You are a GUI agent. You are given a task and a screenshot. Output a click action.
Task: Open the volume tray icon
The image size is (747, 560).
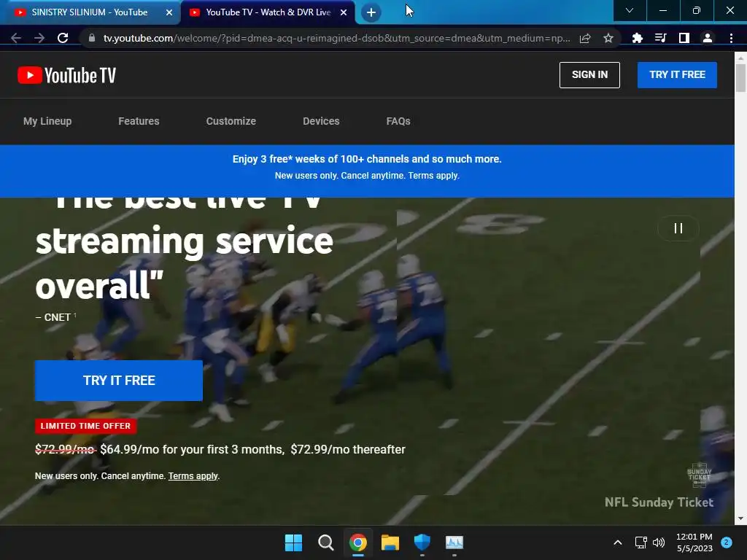pos(659,542)
